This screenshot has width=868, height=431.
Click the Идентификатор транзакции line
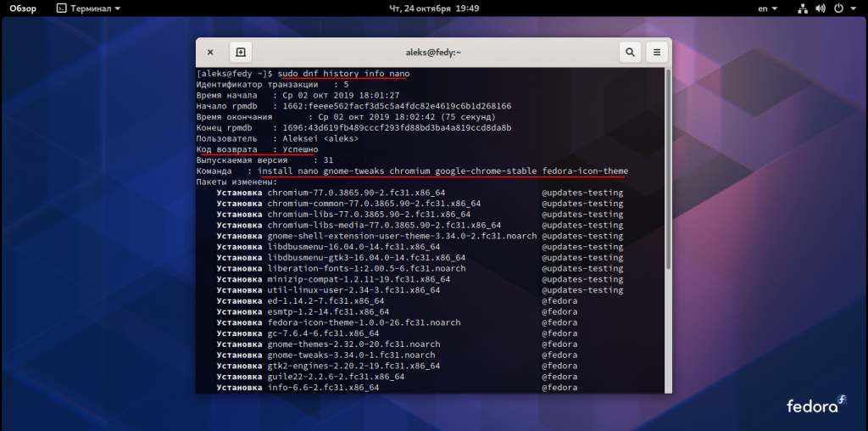(272, 85)
